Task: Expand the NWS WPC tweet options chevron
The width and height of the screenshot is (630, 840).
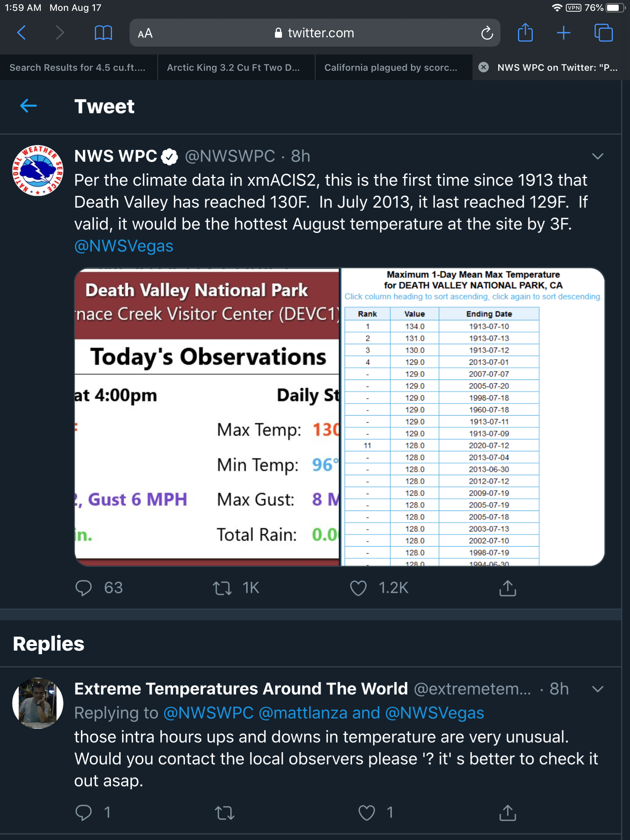Action: 597,156
